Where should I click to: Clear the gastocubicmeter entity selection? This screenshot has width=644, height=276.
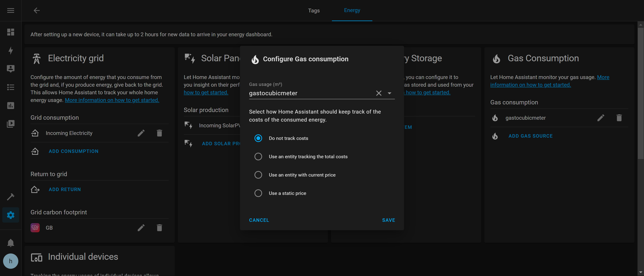pyautogui.click(x=378, y=93)
